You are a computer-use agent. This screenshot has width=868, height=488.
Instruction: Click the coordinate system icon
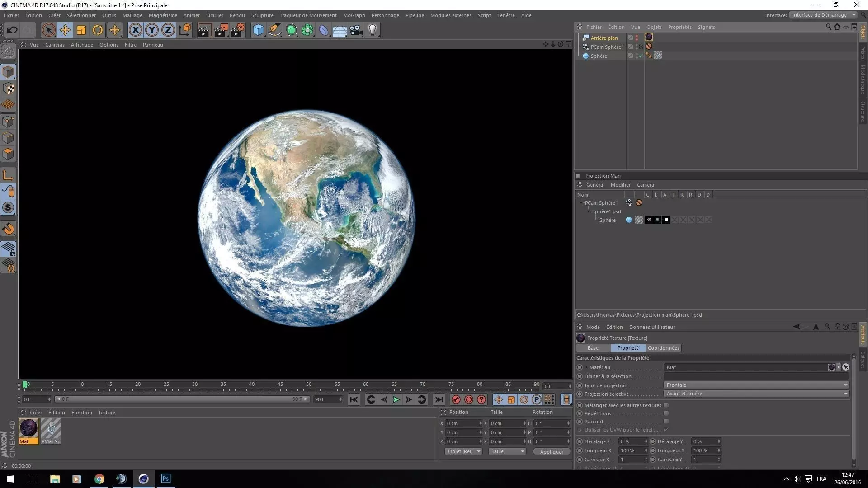pyautogui.click(x=184, y=30)
